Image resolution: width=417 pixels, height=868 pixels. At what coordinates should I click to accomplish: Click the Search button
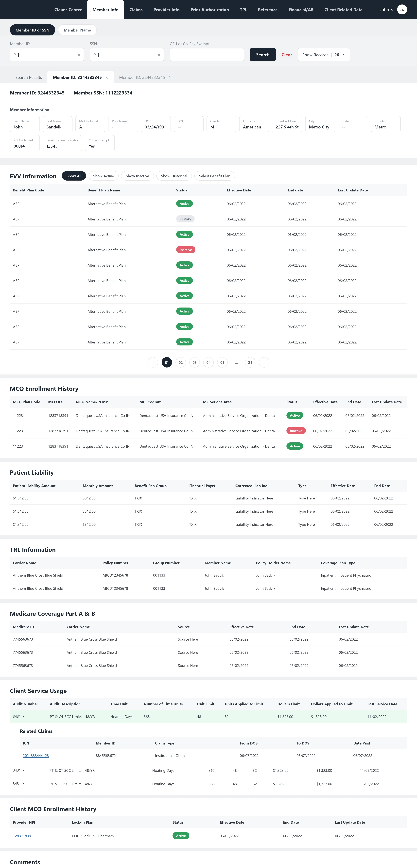click(x=263, y=55)
